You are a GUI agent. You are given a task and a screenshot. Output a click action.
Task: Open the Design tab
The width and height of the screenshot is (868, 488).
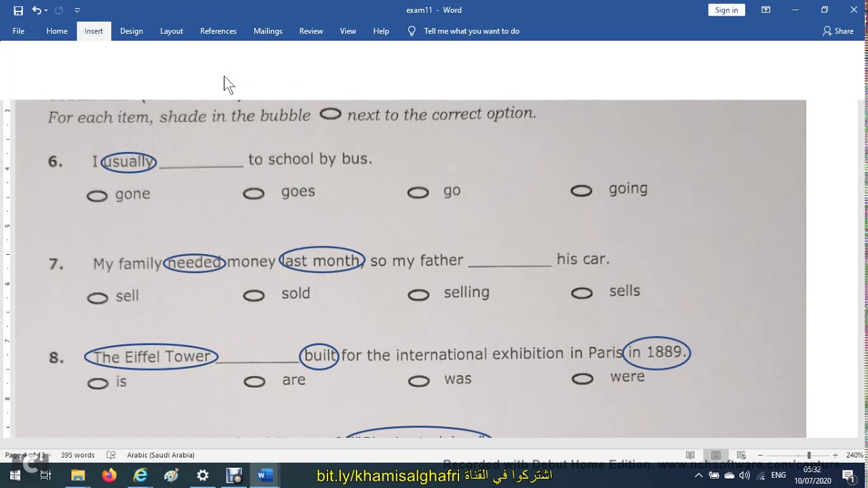132,31
